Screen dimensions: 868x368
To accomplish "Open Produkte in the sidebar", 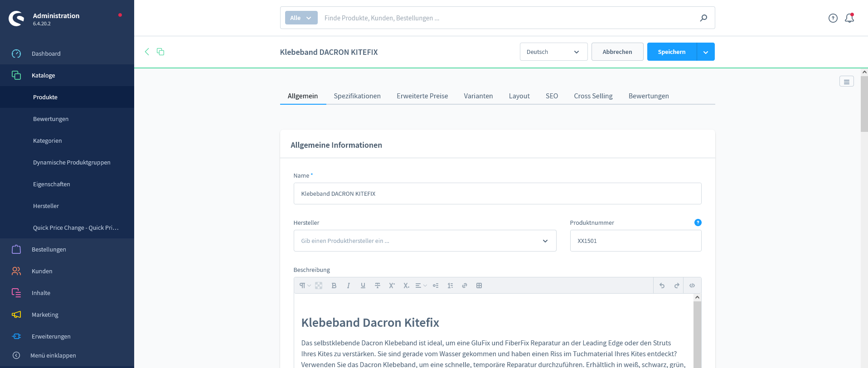I will [67, 97].
